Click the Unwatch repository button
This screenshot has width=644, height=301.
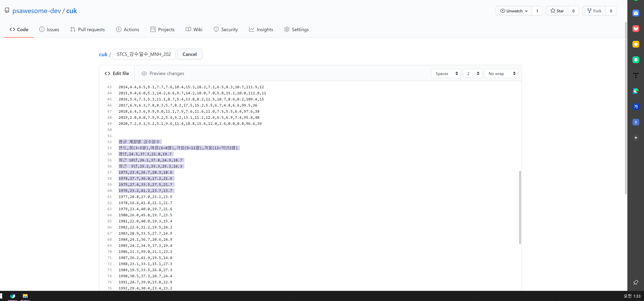point(514,11)
